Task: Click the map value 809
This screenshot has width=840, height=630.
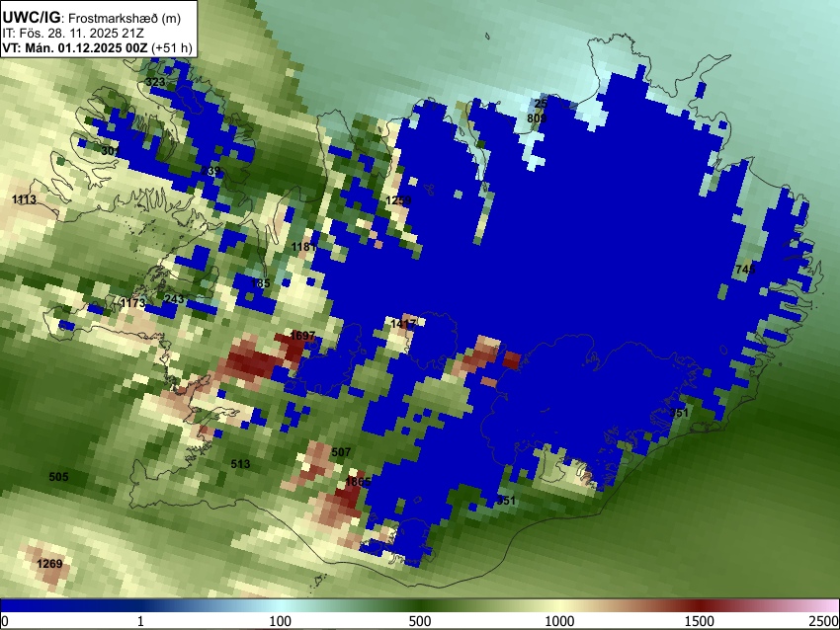Action: (537, 118)
